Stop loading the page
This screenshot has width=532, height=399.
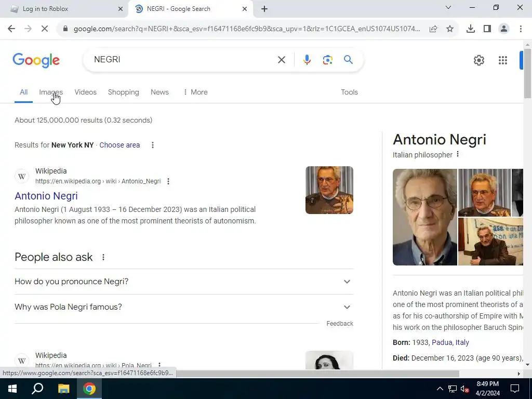pos(45,29)
